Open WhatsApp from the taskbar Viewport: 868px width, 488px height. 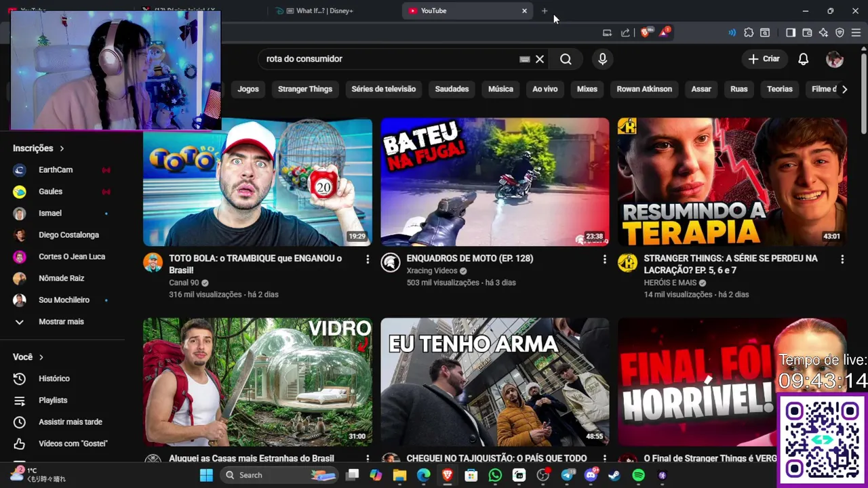click(x=495, y=475)
